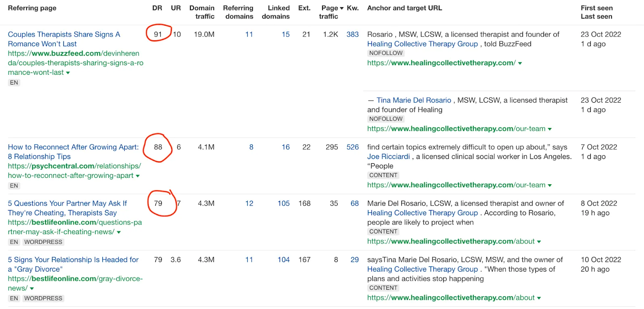Open 526 keywords count for psychcentral row
Viewport: 644px width, 309px height.
tap(352, 147)
